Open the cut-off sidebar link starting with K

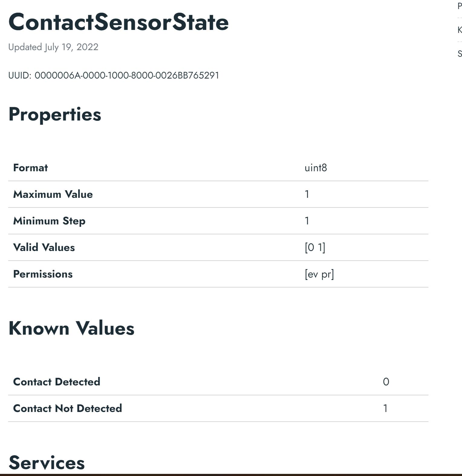click(x=460, y=30)
